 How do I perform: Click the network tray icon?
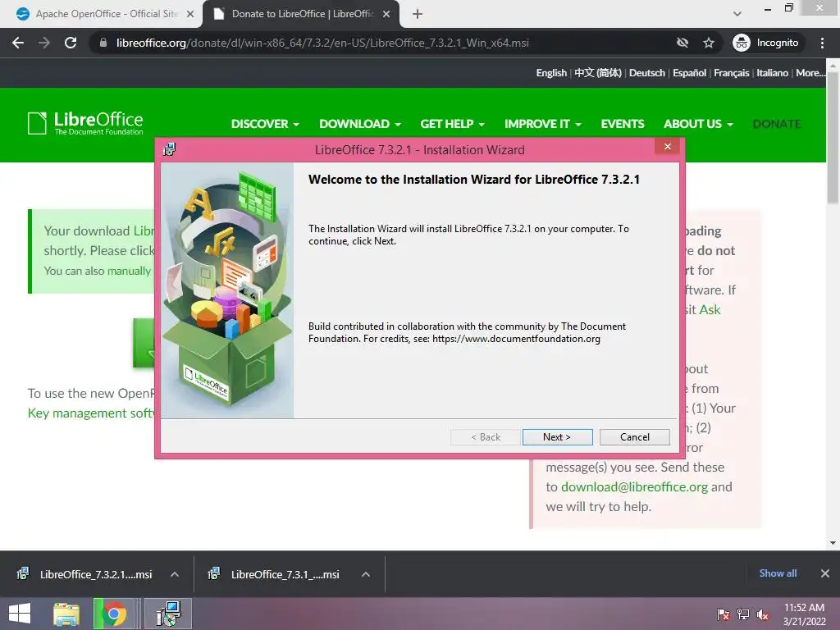(x=743, y=614)
